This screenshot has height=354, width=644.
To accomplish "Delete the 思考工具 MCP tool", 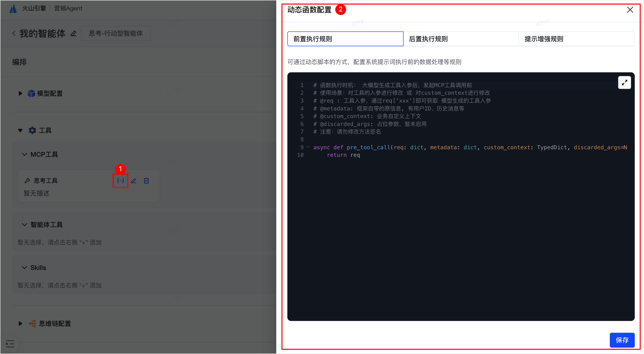I will tap(146, 180).
